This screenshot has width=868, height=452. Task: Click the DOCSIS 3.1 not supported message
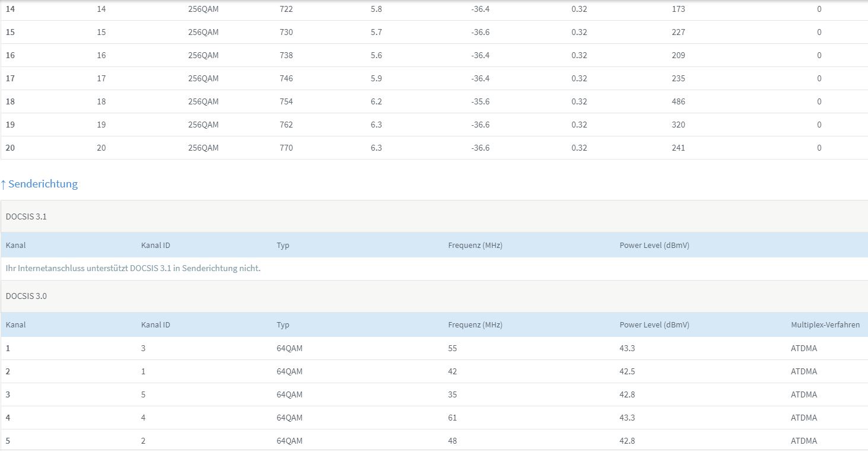coord(133,268)
